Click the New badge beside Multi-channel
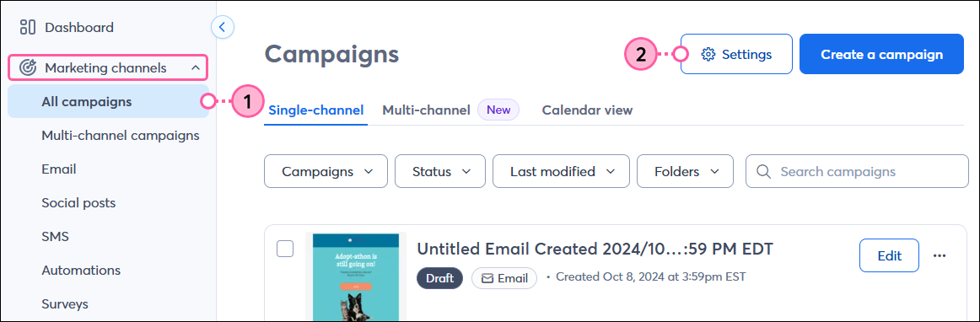 498,110
